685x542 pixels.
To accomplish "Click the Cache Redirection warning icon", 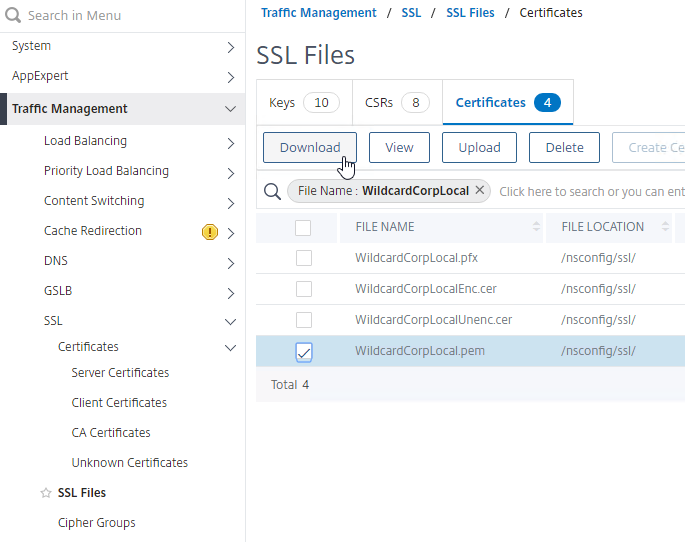I will [209, 232].
